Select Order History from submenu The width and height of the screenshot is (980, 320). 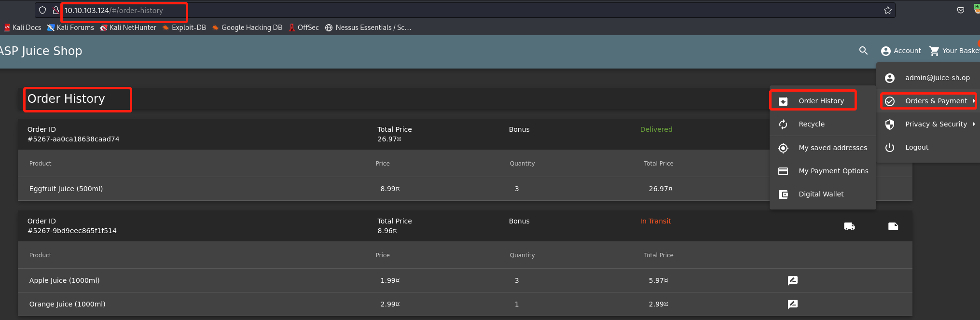(821, 101)
